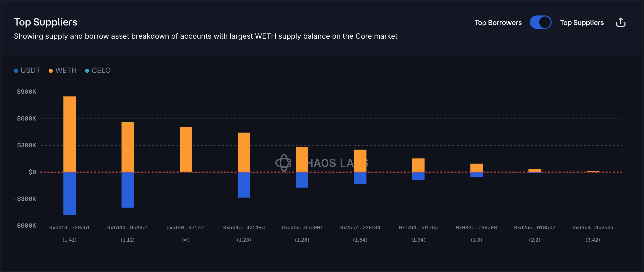Screen dimensions: 644x272
Task: Click the teal CELO legend dot
Action: click(87, 71)
